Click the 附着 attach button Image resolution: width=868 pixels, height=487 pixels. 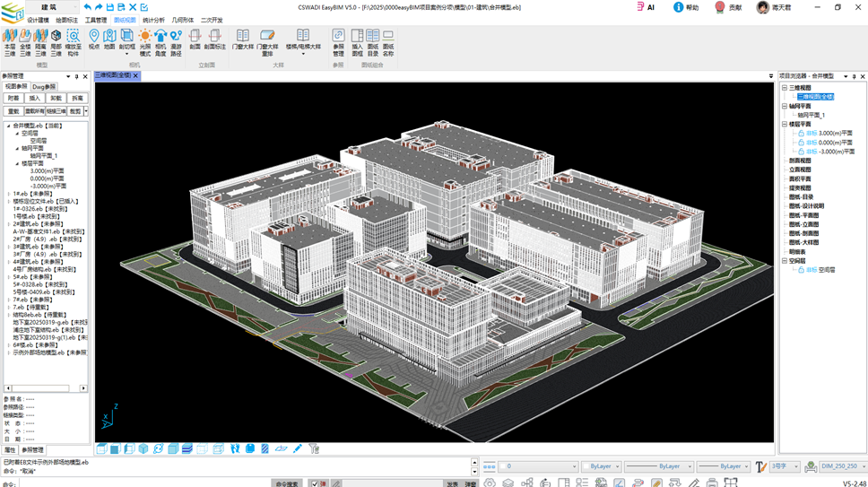(13, 99)
